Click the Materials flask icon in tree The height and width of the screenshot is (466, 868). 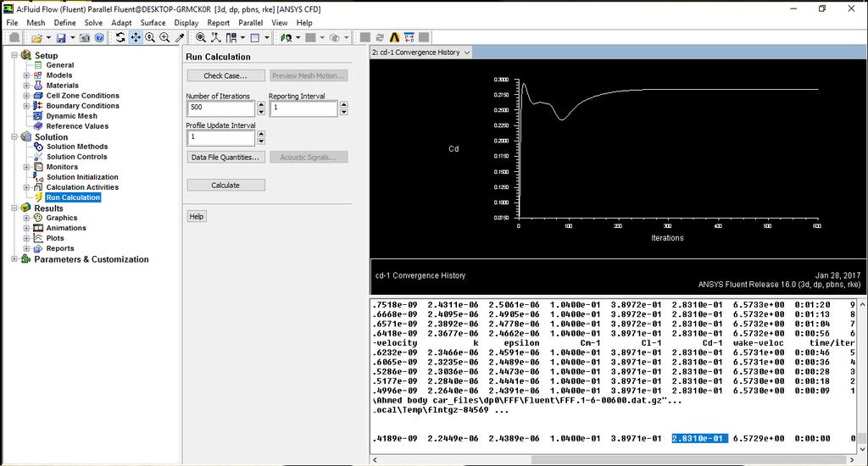pyautogui.click(x=38, y=86)
